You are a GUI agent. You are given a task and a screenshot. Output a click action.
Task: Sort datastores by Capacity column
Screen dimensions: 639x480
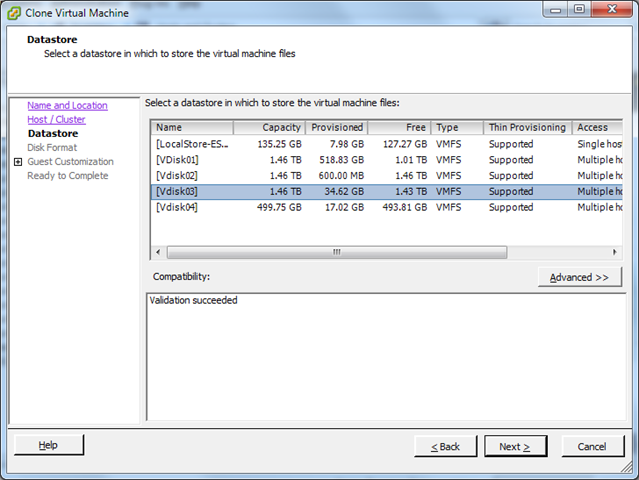(x=266, y=128)
